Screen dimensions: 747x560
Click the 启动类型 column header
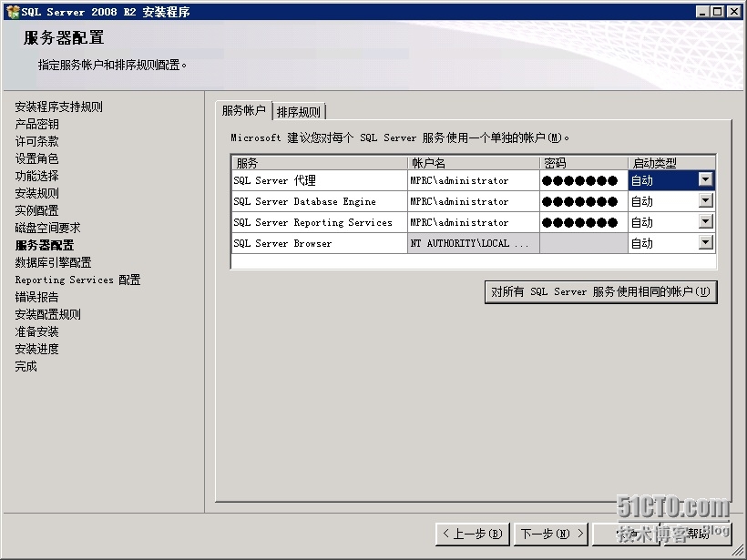point(671,163)
